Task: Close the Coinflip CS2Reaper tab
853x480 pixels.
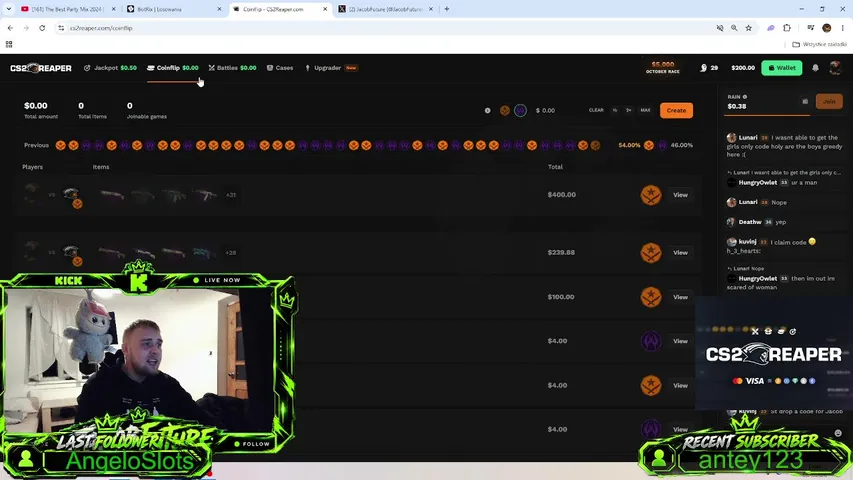Action: coord(325,9)
